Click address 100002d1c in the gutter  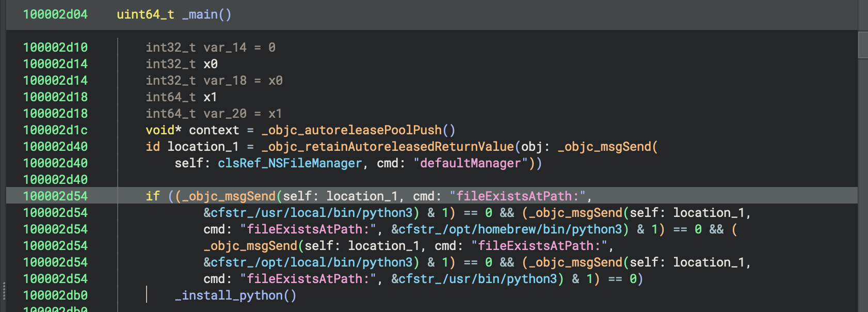coord(55,130)
